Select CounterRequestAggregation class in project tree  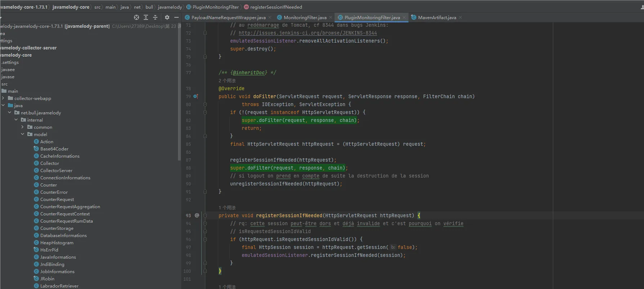tap(70, 206)
